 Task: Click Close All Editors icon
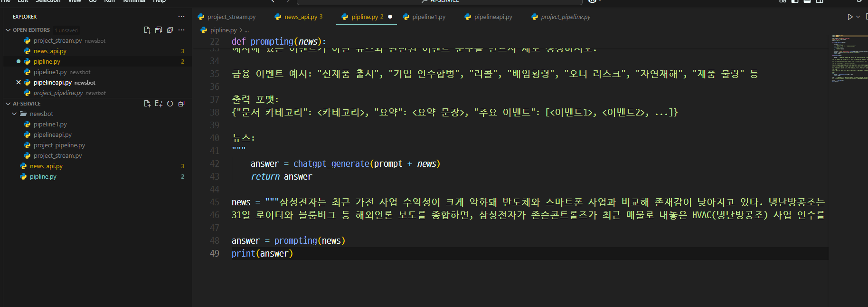170,30
